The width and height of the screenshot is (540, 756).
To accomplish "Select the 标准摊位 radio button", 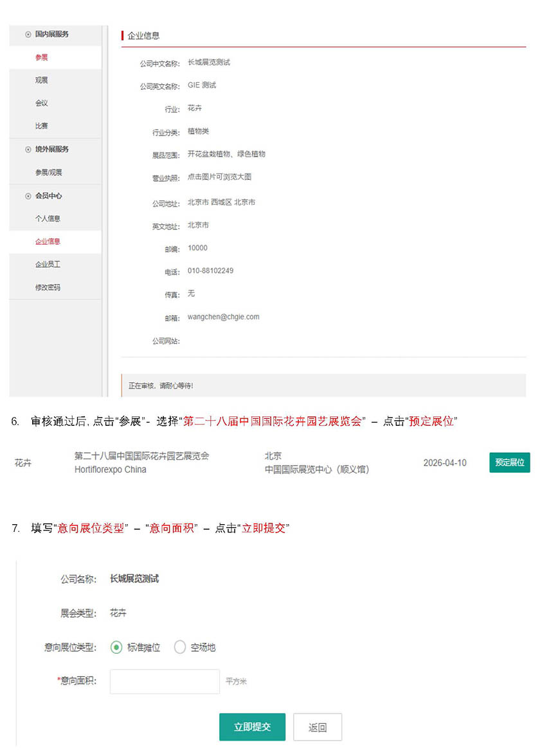I will click(x=116, y=647).
